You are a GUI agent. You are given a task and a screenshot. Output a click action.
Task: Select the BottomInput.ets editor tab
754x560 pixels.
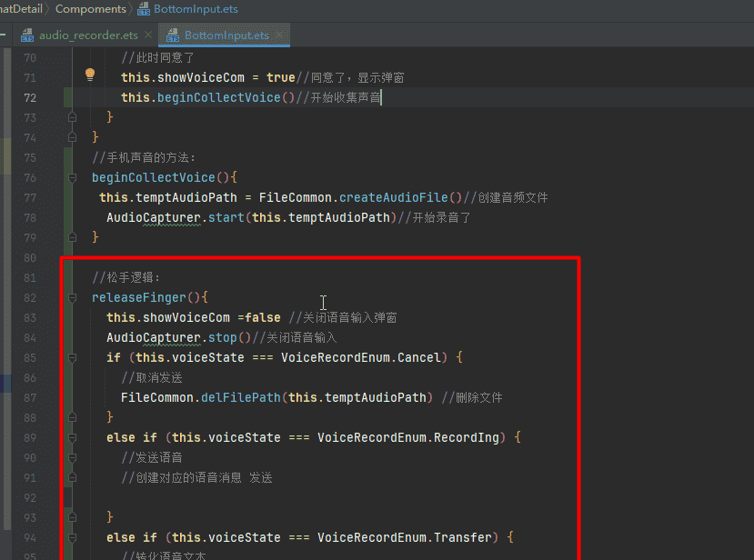[226, 35]
